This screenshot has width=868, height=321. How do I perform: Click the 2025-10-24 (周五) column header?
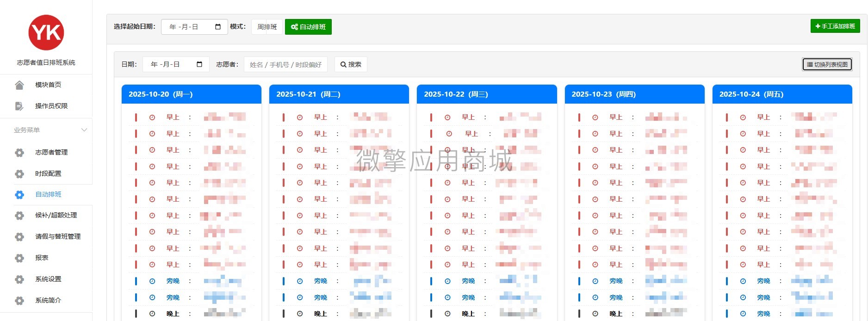pos(782,94)
